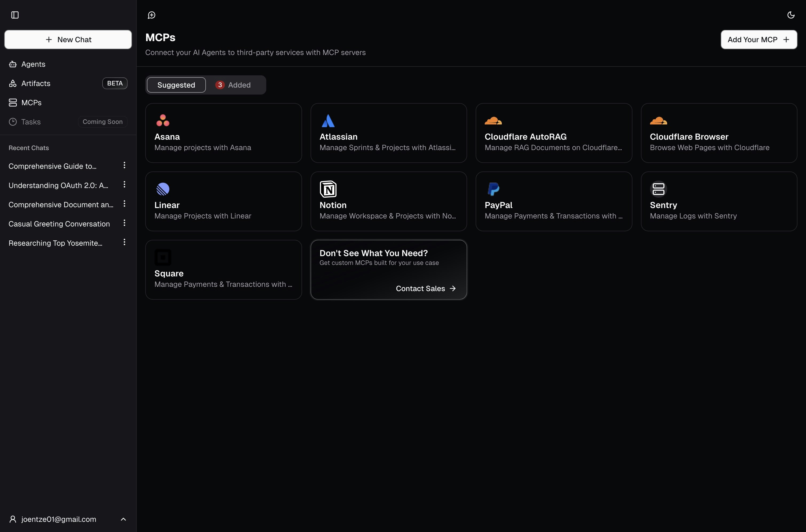This screenshot has width=806, height=532.
Task: Click the MCPs server icon in sidebar
Action: point(13,103)
